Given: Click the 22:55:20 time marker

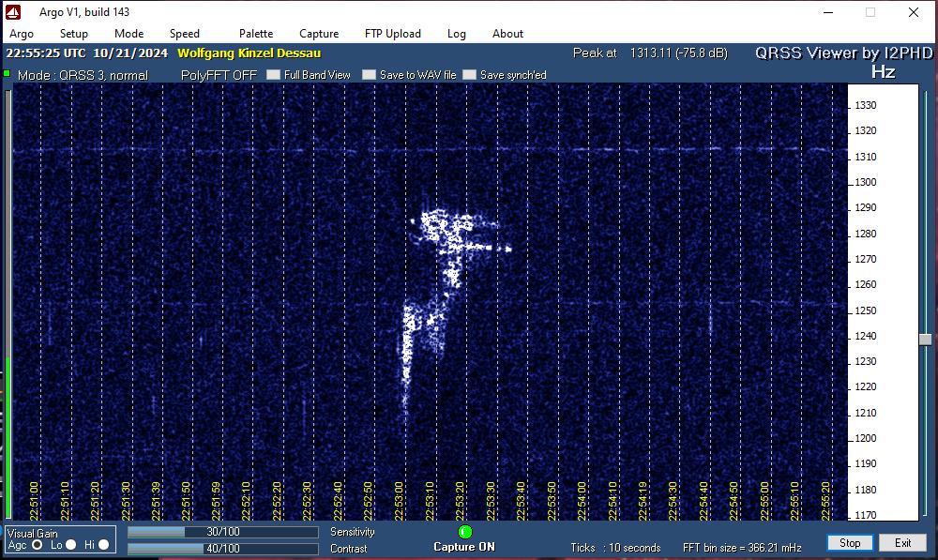Looking at the screenshot, I should (825, 501).
